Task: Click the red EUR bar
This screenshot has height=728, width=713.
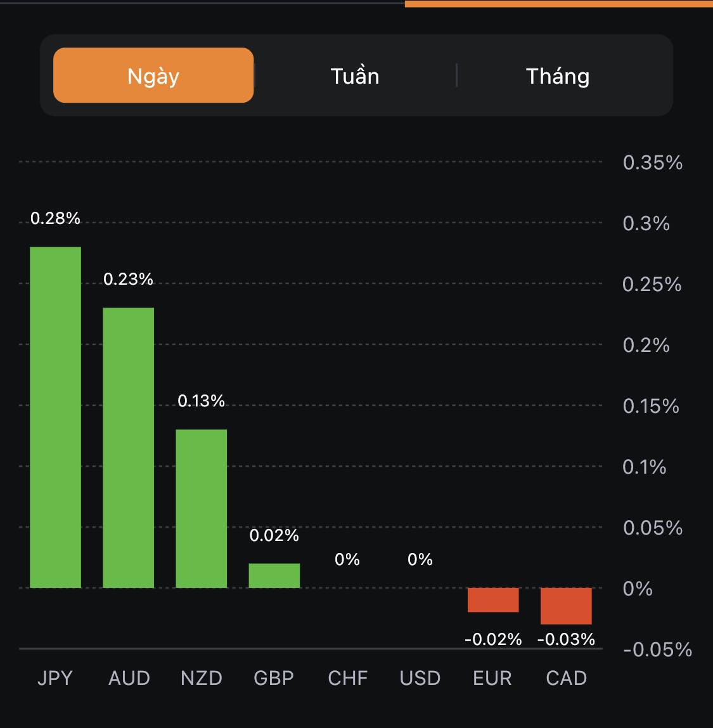Action: tap(493, 600)
